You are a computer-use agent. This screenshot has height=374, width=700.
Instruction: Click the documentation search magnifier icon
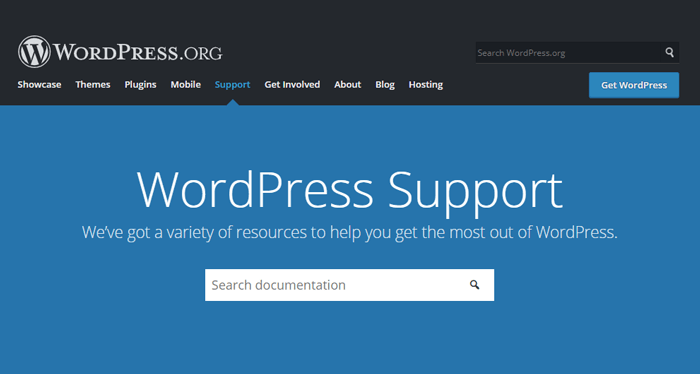click(475, 285)
